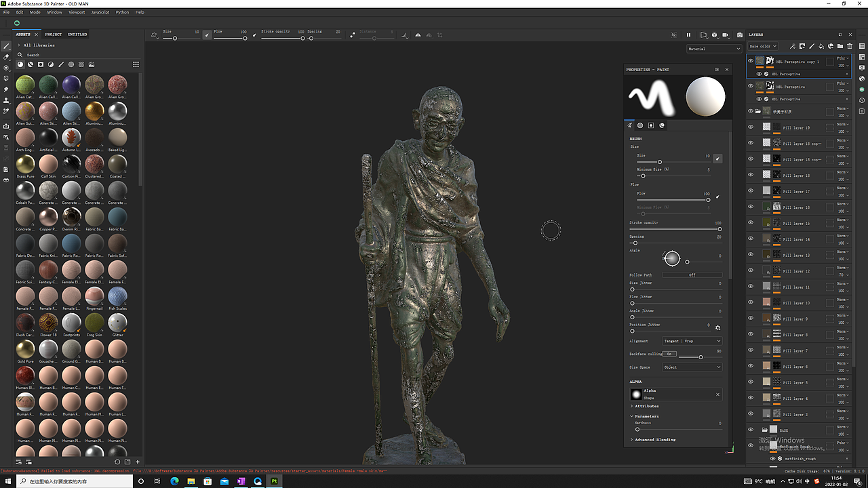Select the Gold Pure material thumbnail
The image size is (868, 488).
(x=25, y=349)
